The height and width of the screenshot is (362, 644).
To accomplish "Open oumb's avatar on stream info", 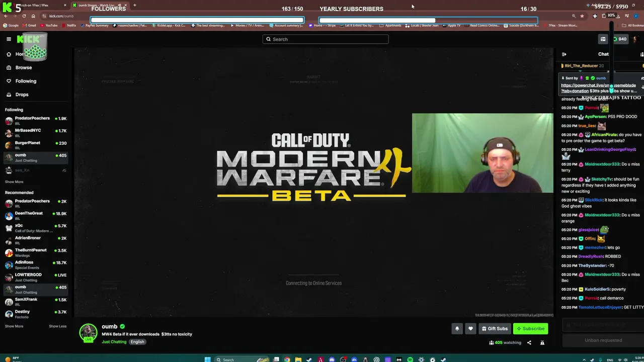I will pos(88,333).
